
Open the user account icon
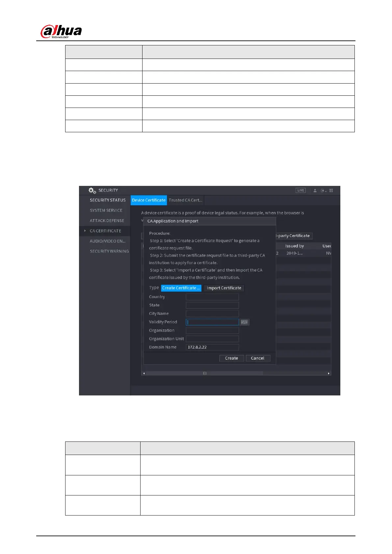(x=315, y=190)
